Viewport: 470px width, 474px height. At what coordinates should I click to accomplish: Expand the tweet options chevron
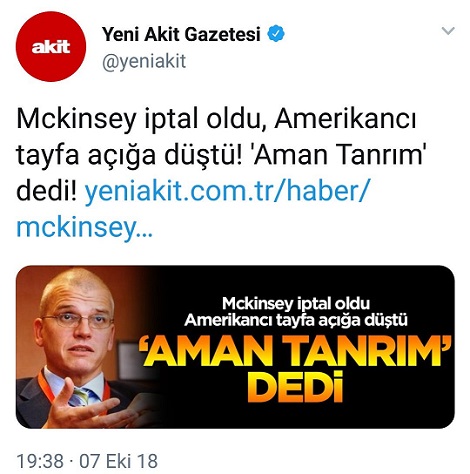click(448, 31)
